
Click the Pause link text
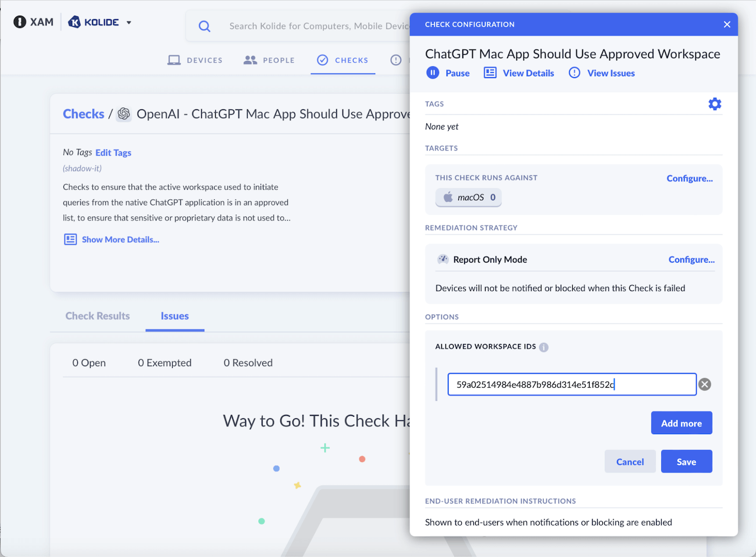click(458, 73)
